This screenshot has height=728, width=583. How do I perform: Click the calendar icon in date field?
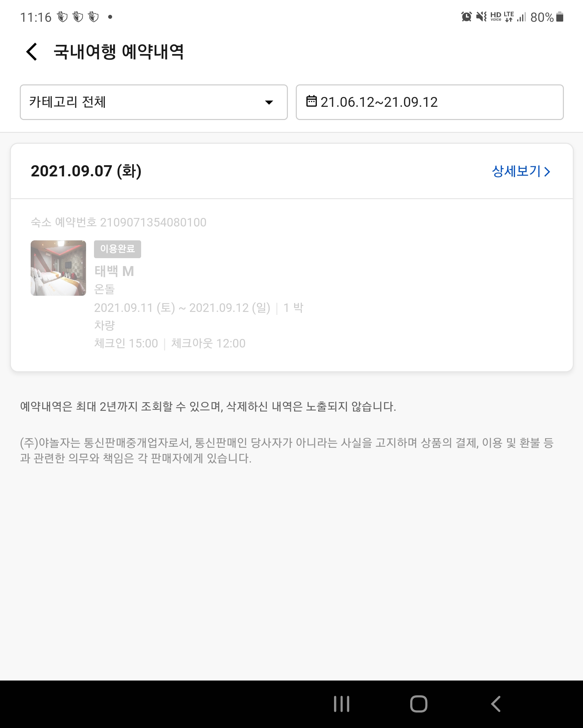click(x=311, y=101)
